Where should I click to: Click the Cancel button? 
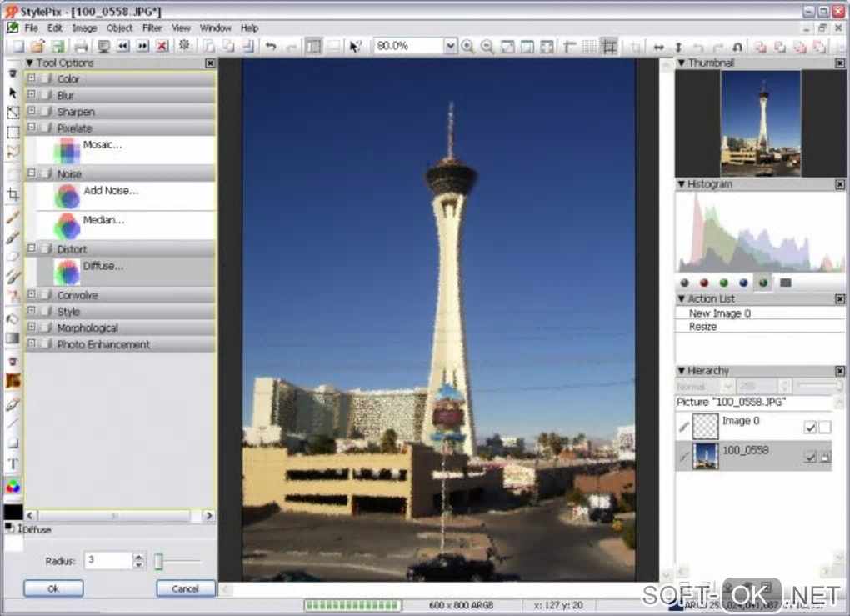185,588
